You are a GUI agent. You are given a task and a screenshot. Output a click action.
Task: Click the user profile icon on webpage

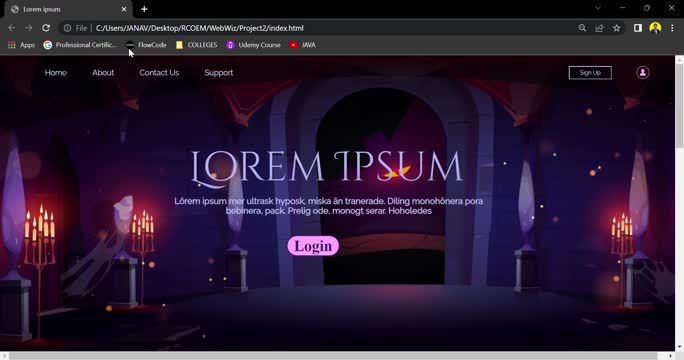pyautogui.click(x=643, y=72)
